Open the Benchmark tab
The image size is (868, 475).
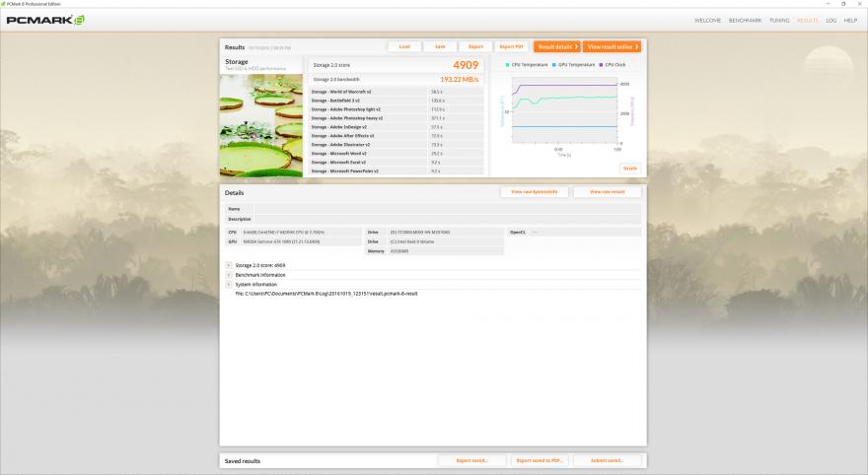pos(746,20)
